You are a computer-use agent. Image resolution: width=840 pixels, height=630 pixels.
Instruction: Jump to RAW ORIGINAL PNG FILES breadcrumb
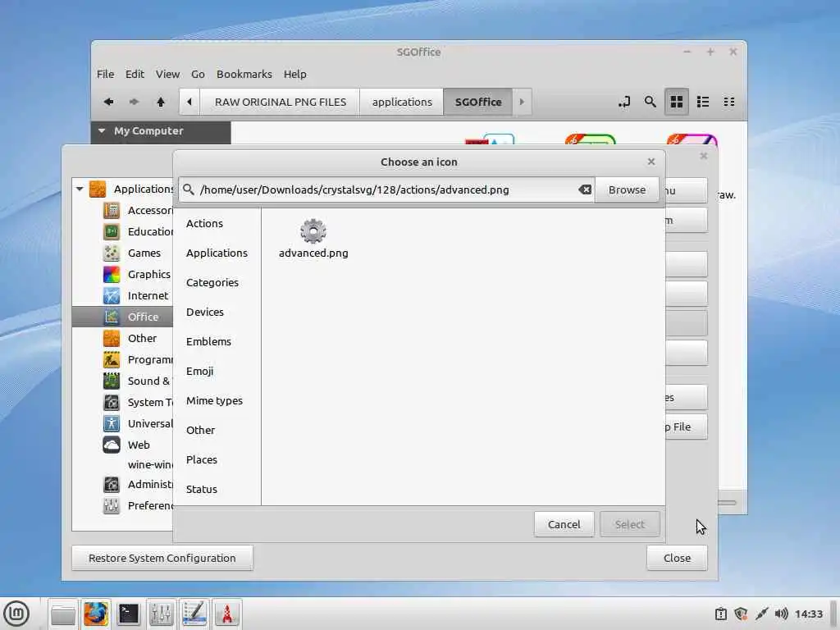pos(281,102)
